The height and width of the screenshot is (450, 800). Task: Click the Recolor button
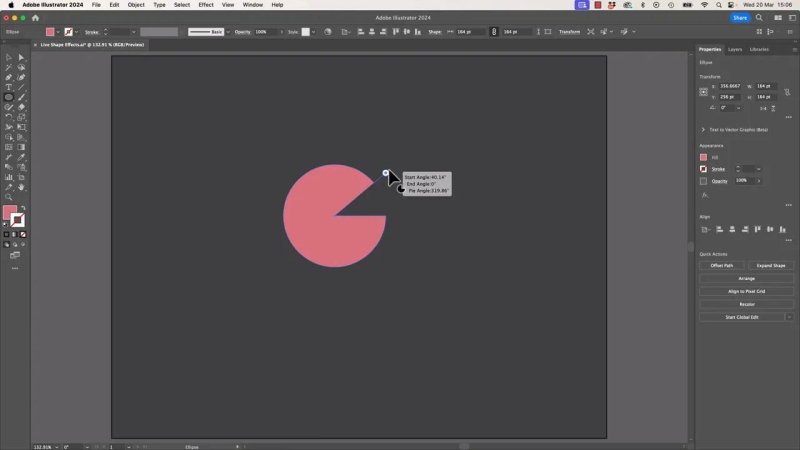tap(746, 304)
